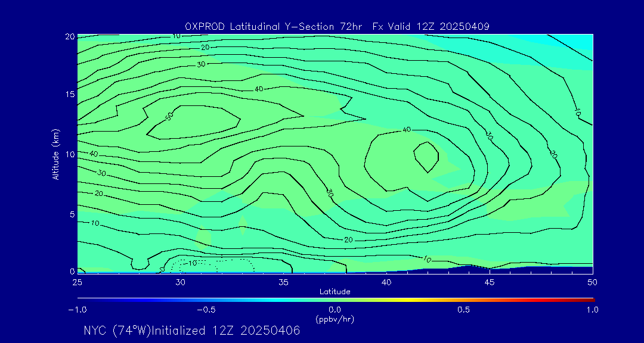Click the contour label reading 50

(169, 116)
